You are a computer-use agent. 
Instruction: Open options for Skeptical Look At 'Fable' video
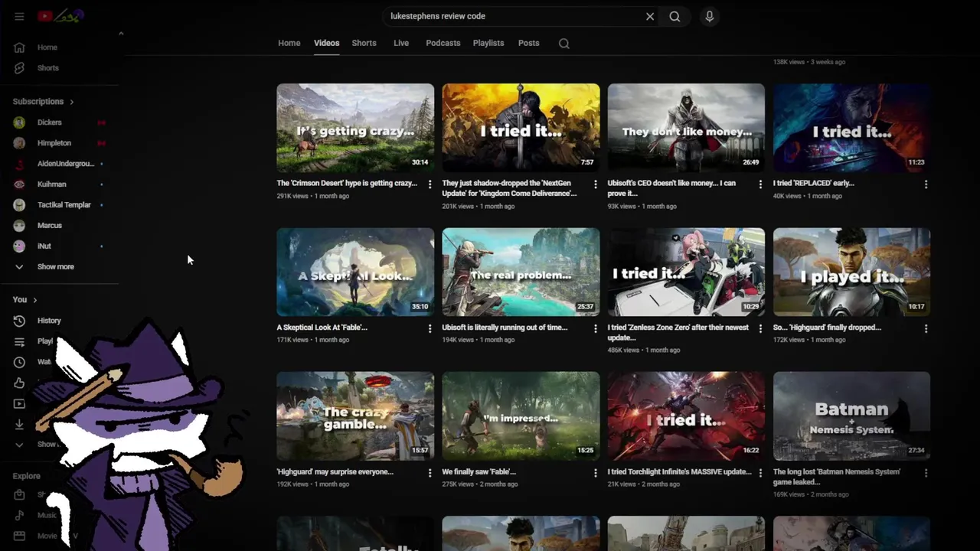[430, 328]
